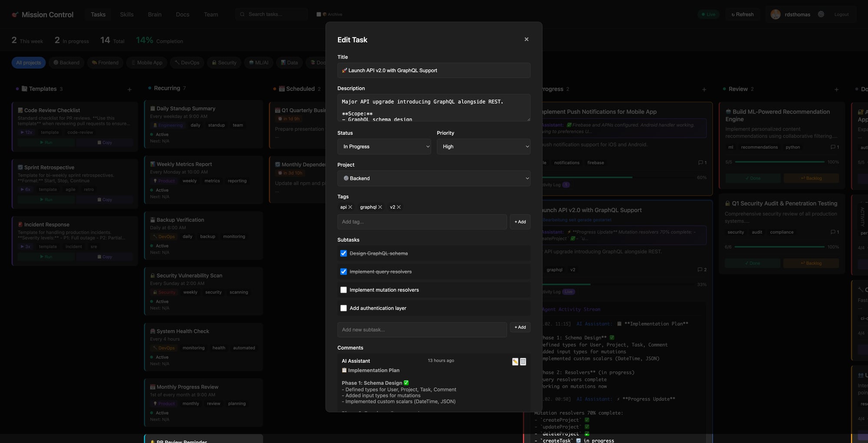Viewport: 868px width, 443px height.
Task: Run the Incident Response template
Action: click(46, 257)
